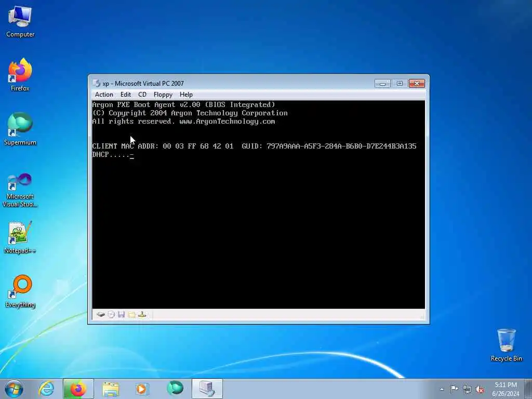Click the network adapter status icon

pos(142,314)
